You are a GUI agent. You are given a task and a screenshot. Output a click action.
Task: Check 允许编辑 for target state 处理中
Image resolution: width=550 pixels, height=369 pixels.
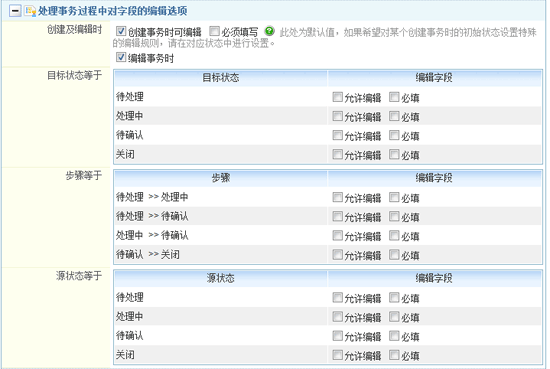click(337, 116)
